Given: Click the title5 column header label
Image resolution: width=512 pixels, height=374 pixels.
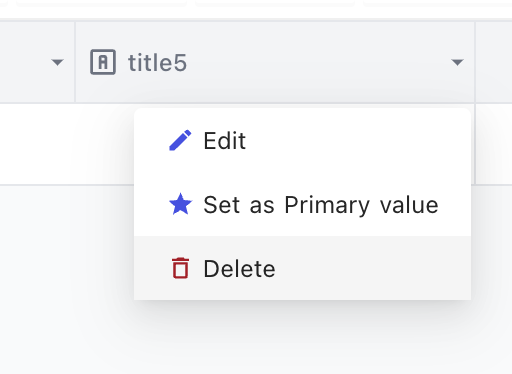Looking at the screenshot, I should [157, 62].
